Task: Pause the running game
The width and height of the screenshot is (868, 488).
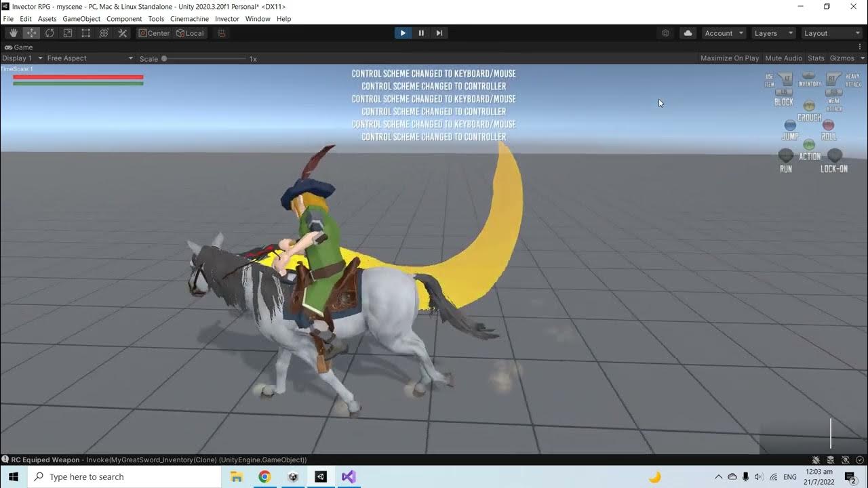Action: click(x=421, y=33)
